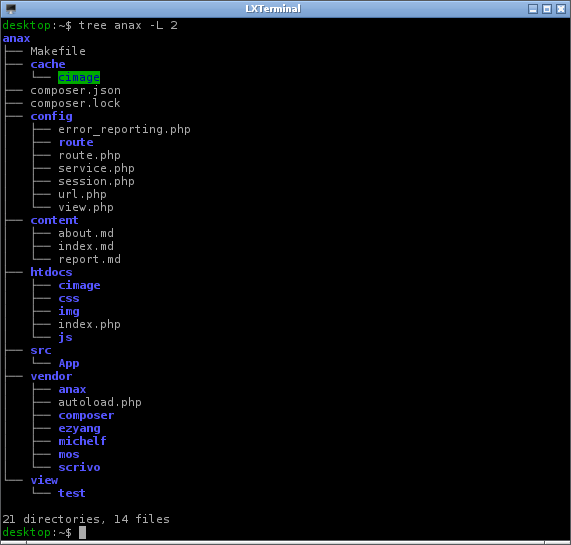Minimize the LXTerminal window
The width and height of the screenshot is (571, 545).
533,9
